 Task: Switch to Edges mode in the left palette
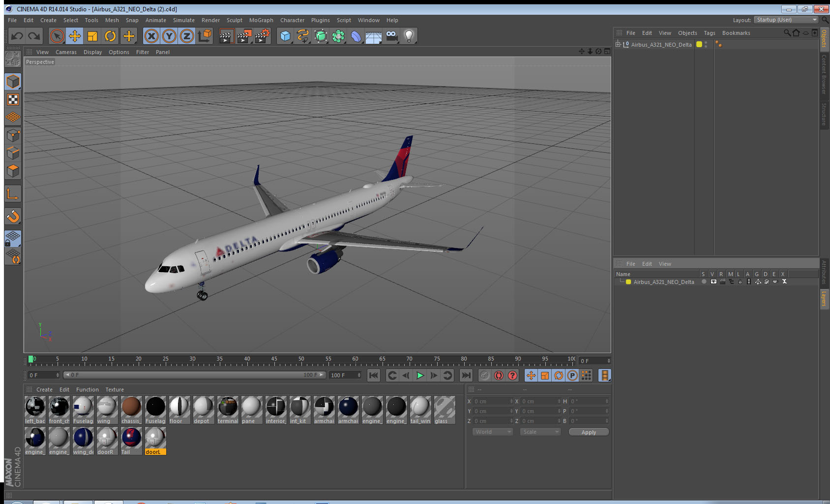pyautogui.click(x=13, y=153)
